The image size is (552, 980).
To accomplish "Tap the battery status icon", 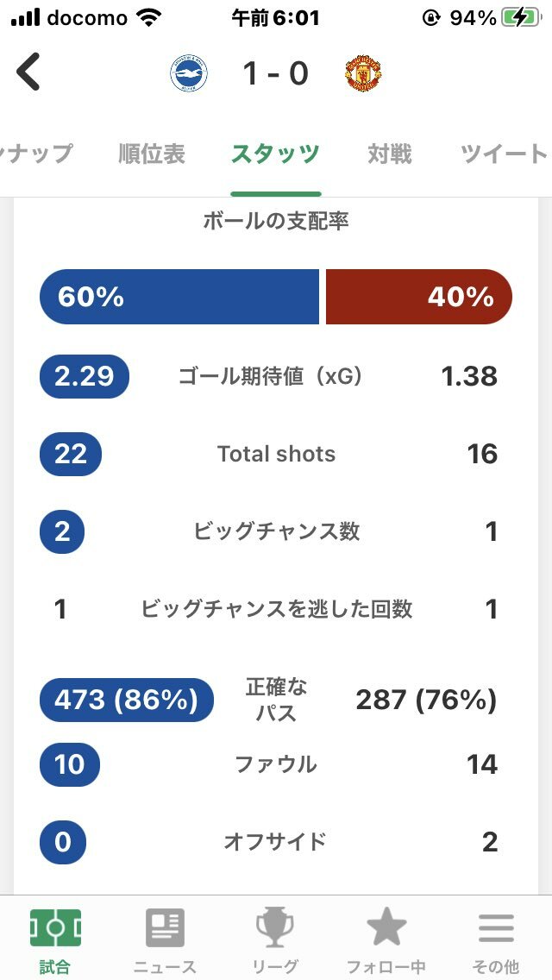I will [521, 17].
